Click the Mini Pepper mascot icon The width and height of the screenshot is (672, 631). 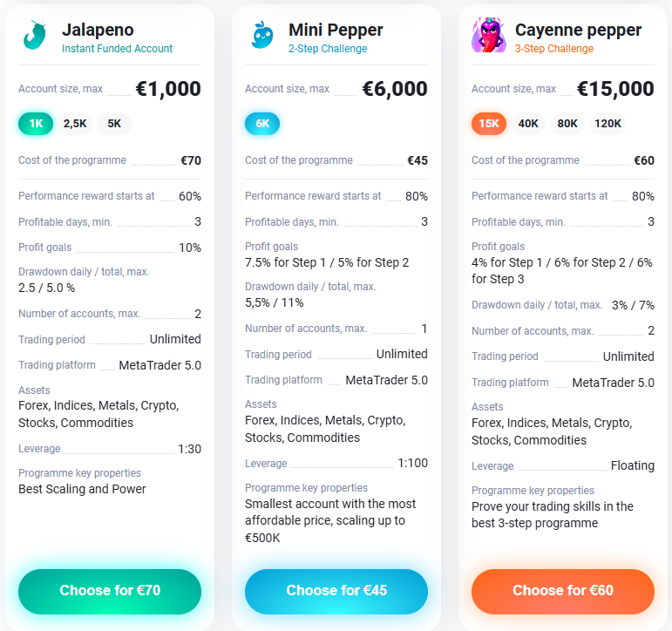tap(261, 37)
